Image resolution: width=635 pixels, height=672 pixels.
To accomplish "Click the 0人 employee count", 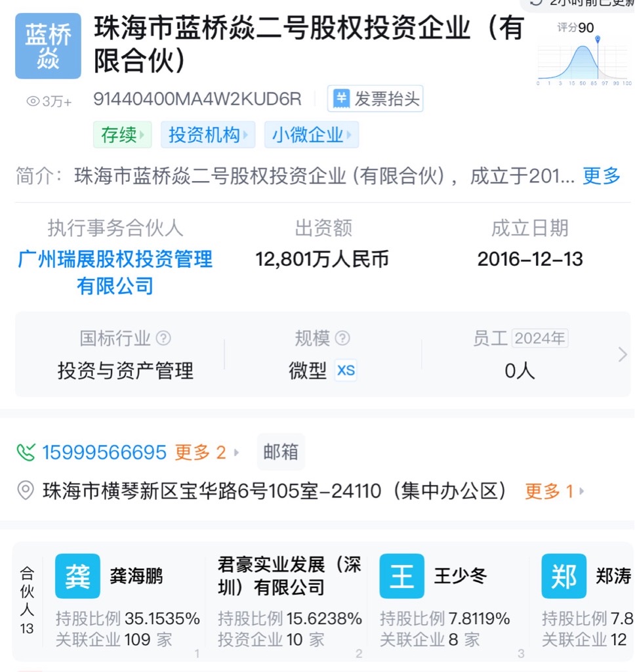I will coord(520,371).
